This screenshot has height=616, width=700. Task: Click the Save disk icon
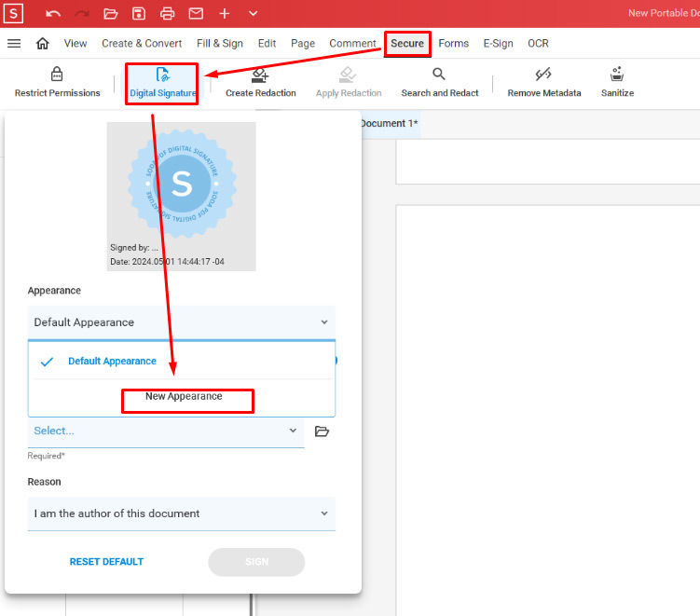click(139, 14)
